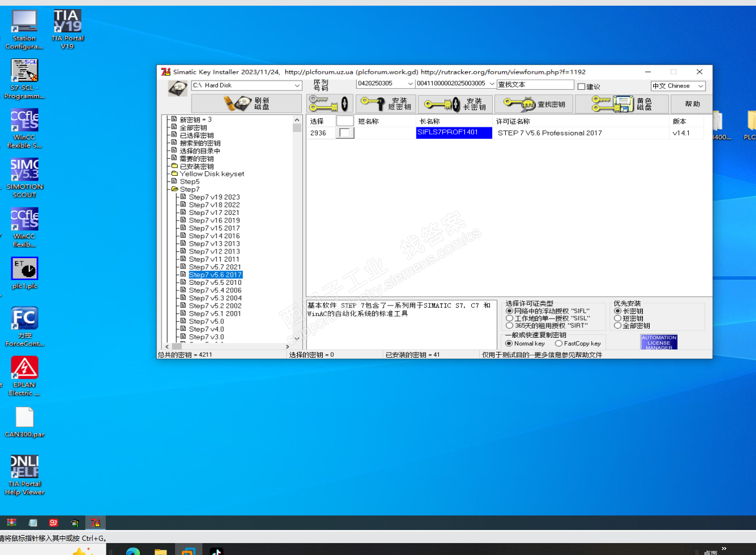The width and height of the screenshot is (756, 555).
Task: Click the tree's horizontal scrollbar right arrow
Action: [x=288, y=346]
